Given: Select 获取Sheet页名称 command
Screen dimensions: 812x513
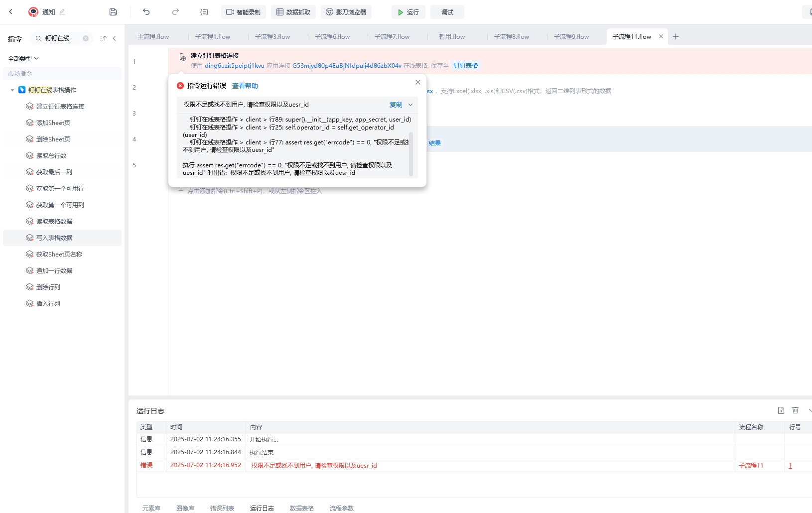Looking at the screenshot, I should pyautogui.click(x=59, y=255).
